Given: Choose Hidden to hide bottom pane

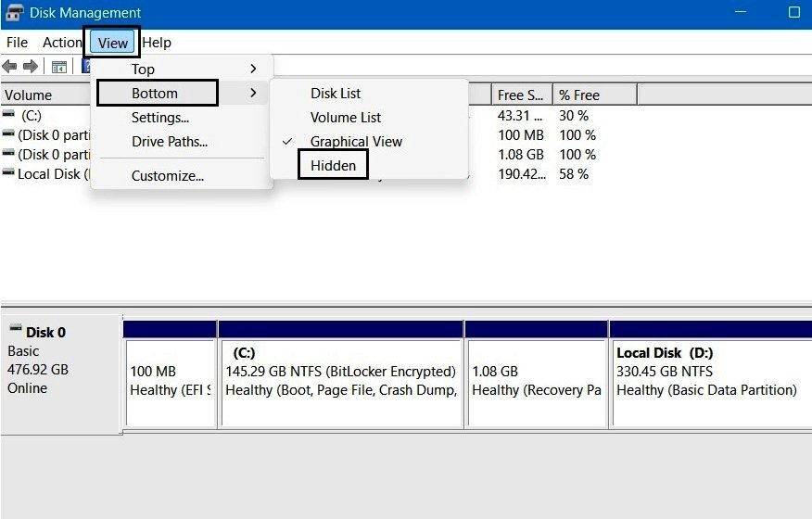Looking at the screenshot, I should [x=369, y=166].
